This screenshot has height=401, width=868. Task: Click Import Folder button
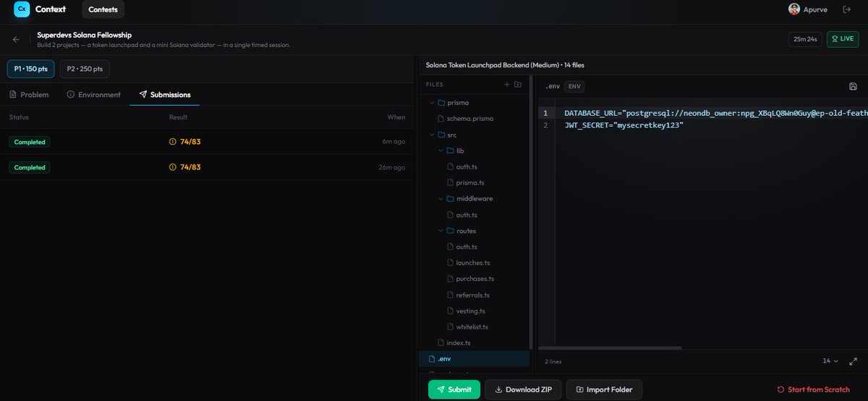[x=604, y=389]
